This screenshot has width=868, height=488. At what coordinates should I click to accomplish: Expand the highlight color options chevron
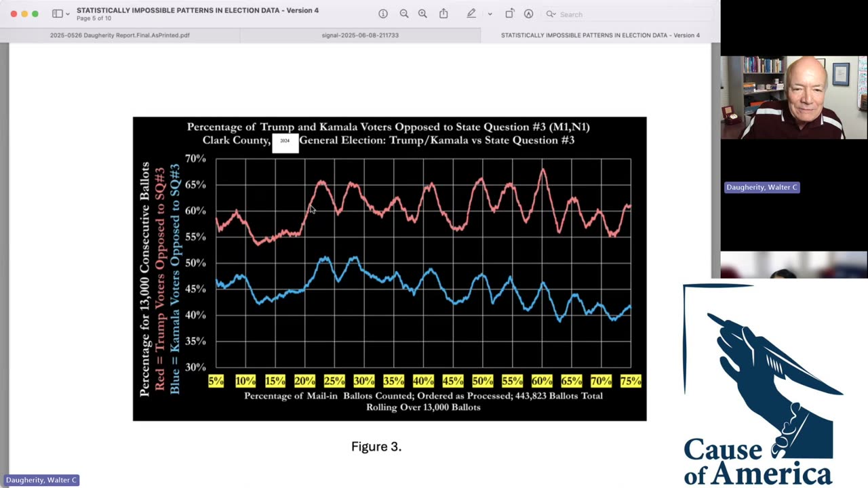click(490, 14)
